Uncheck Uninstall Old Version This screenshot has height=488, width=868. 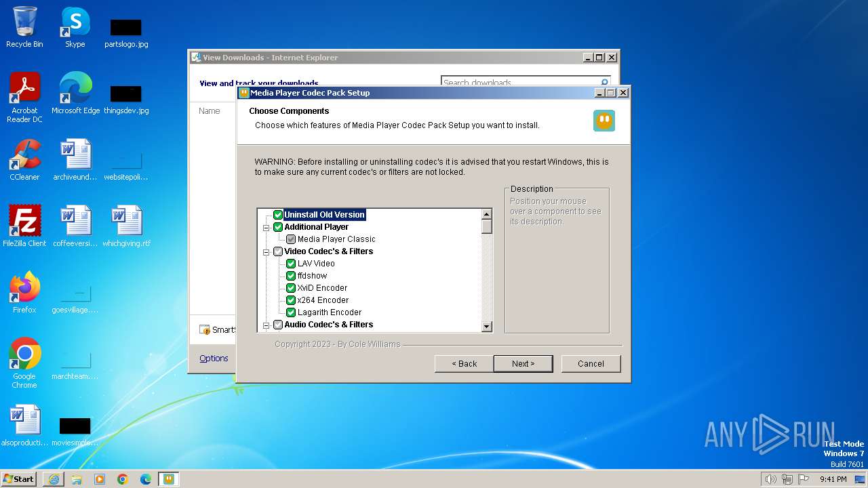pyautogui.click(x=278, y=215)
